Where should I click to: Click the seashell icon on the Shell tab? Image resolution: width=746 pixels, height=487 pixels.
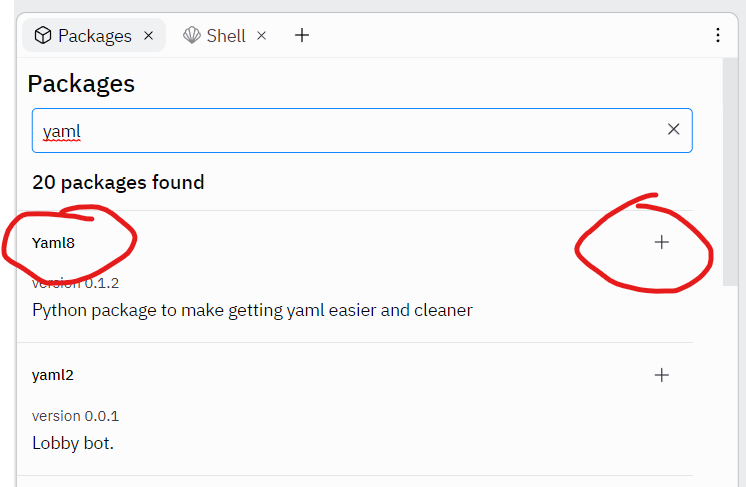click(192, 36)
